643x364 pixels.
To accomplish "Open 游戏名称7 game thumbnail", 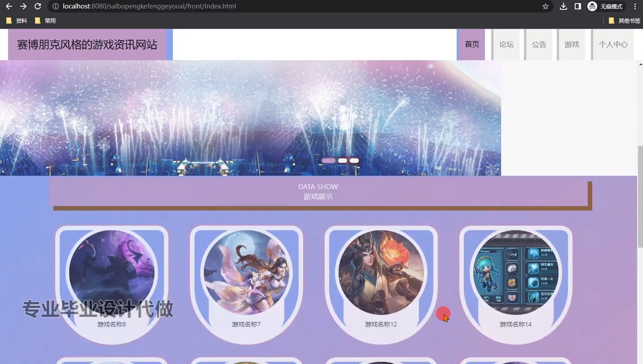I will pyautogui.click(x=246, y=272).
